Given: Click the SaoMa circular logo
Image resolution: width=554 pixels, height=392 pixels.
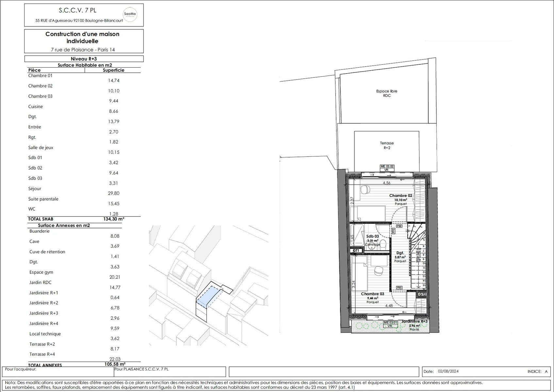Looking at the screenshot, I should point(130,15).
